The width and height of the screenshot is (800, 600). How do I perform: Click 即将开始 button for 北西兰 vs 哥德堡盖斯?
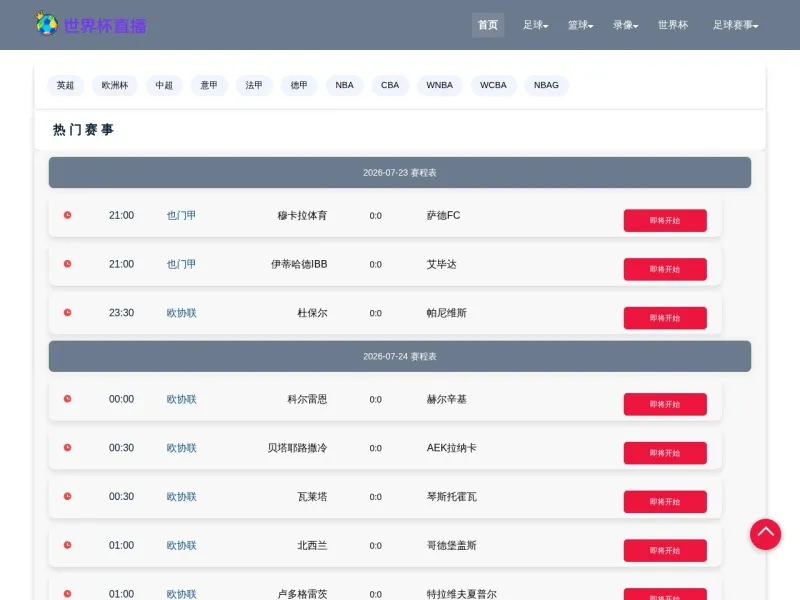point(665,550)
